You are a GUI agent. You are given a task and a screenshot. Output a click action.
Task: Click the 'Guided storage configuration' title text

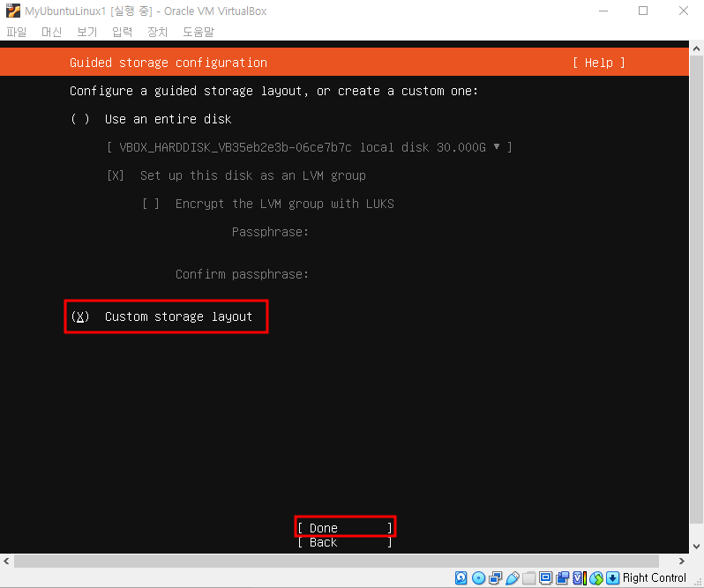(169, 63)
